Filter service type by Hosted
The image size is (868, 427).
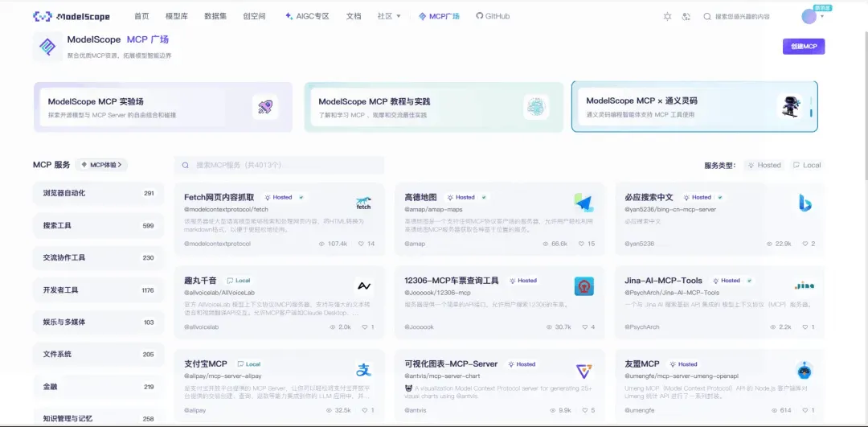pos(764,165)
